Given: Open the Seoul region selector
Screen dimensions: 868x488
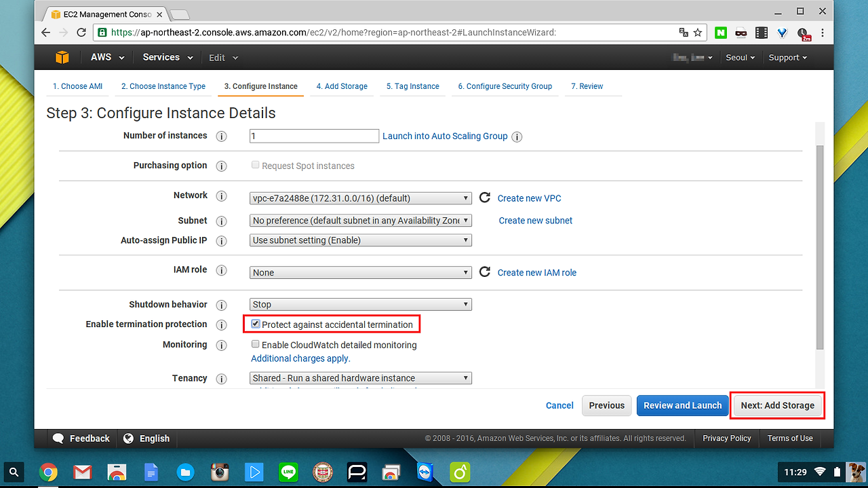Looking at the screenshot, I should click(741, 58).
